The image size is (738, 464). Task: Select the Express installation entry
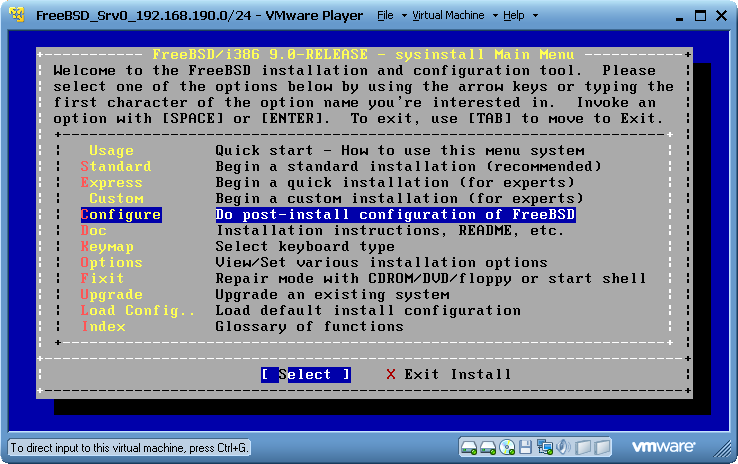click(112, 183)
